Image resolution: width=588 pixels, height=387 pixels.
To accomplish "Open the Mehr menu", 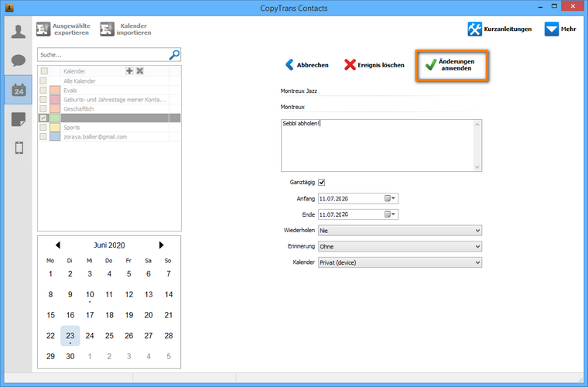I will coord(560,29).
